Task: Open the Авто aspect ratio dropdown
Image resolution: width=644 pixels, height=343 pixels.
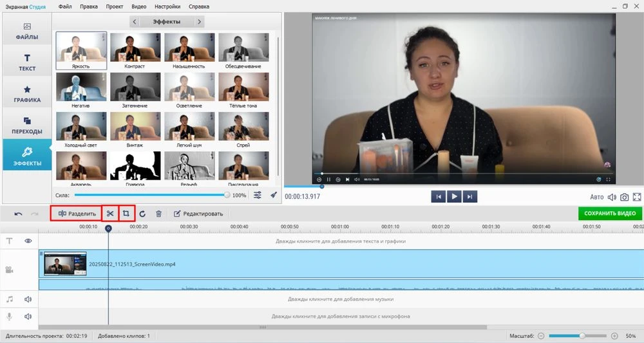Action: click(597, 197)
